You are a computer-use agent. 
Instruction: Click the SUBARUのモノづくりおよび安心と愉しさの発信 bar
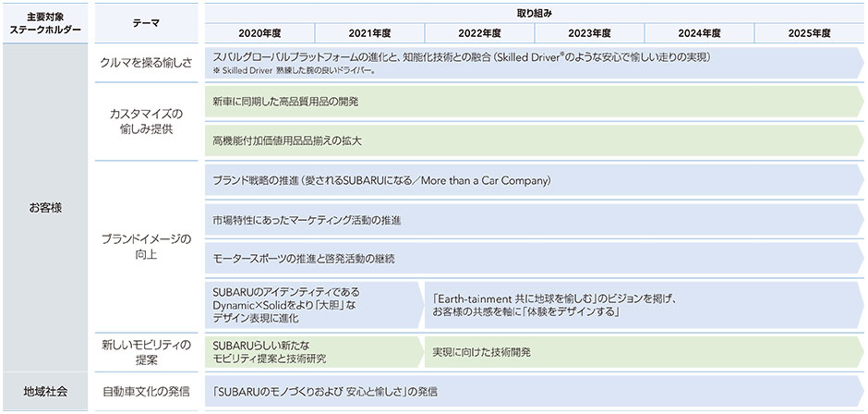pos(535,391)
